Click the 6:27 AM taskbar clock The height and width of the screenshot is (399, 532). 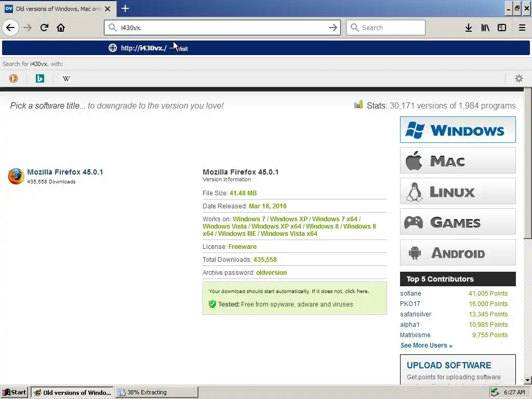(x=514, y=392)
